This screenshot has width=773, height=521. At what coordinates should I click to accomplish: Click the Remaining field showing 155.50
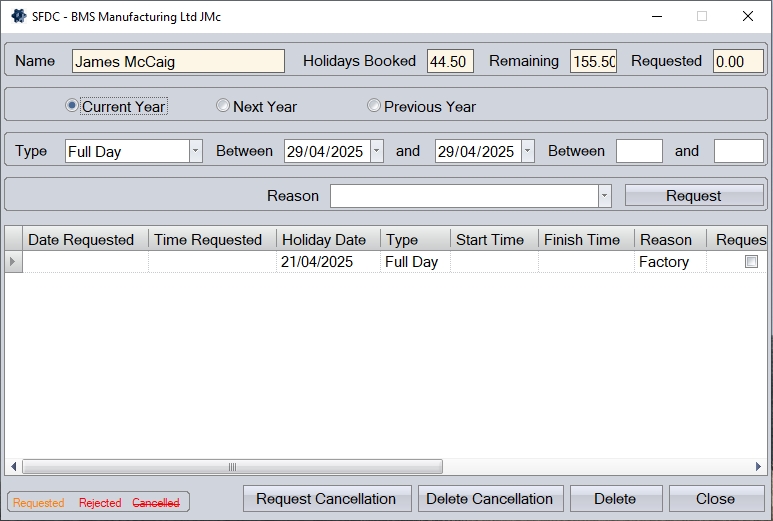594,61
